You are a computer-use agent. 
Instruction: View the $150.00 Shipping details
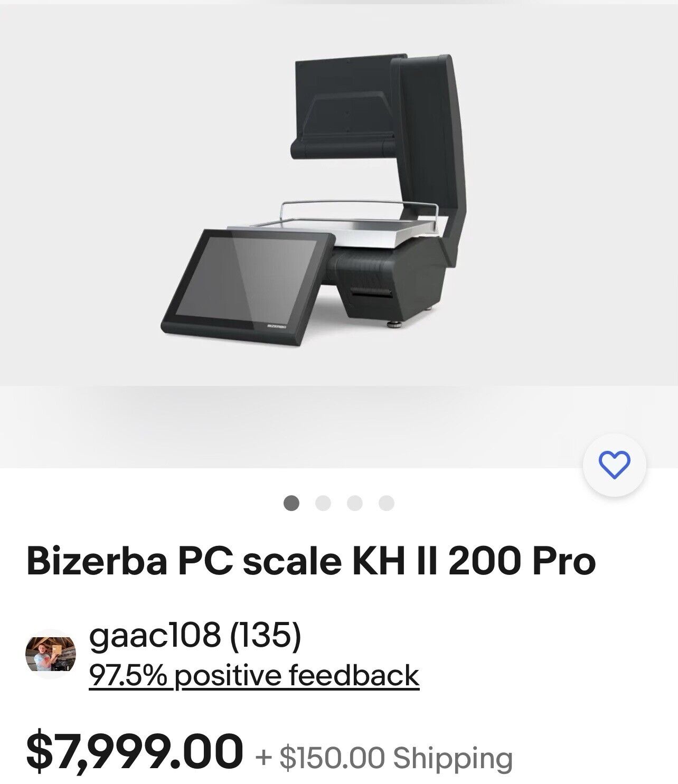(x=384, y=758)
